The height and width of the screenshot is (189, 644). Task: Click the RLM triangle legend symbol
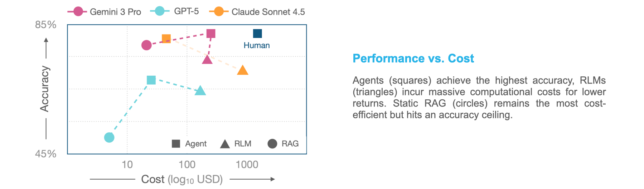(225, 144)
